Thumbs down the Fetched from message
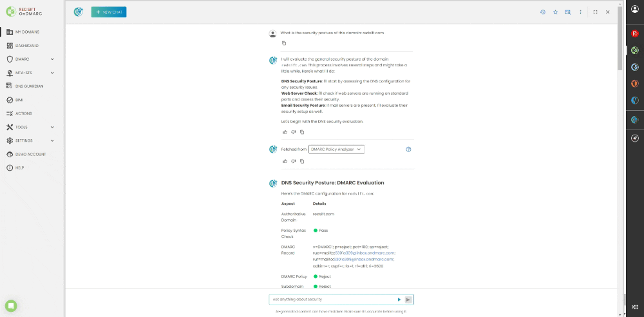The image size is (644, 317). click(x=293, y=161)
